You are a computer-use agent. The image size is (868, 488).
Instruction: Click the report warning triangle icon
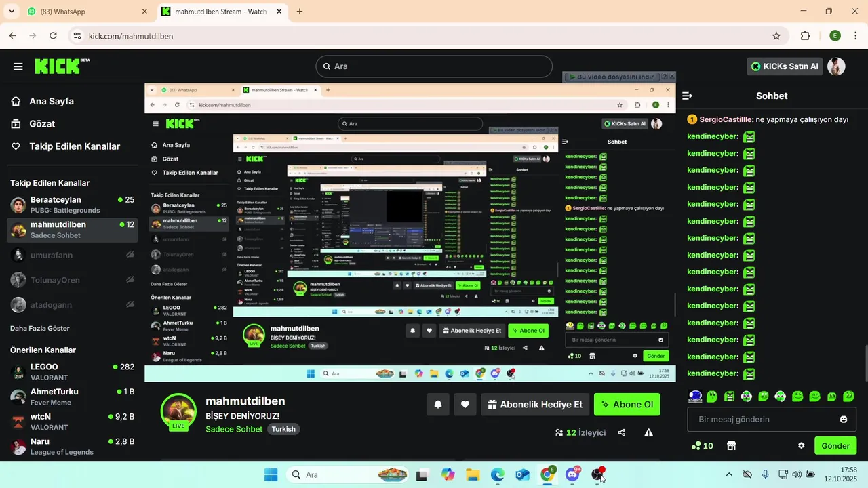click(648, 432)
